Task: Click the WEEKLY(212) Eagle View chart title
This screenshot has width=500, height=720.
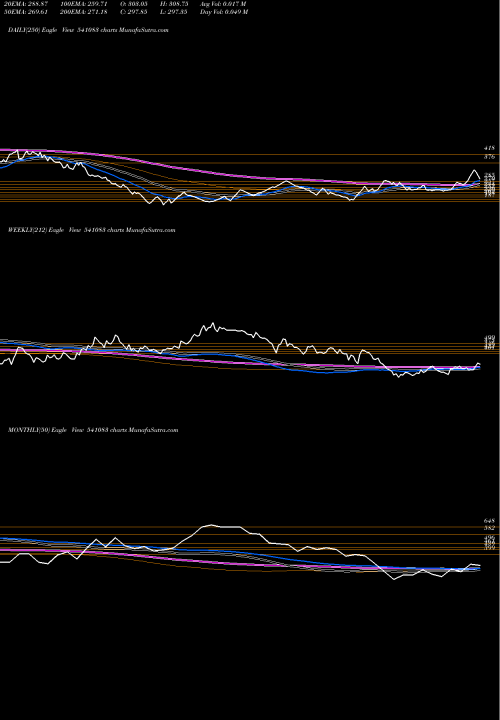Action: coord(91,230)
